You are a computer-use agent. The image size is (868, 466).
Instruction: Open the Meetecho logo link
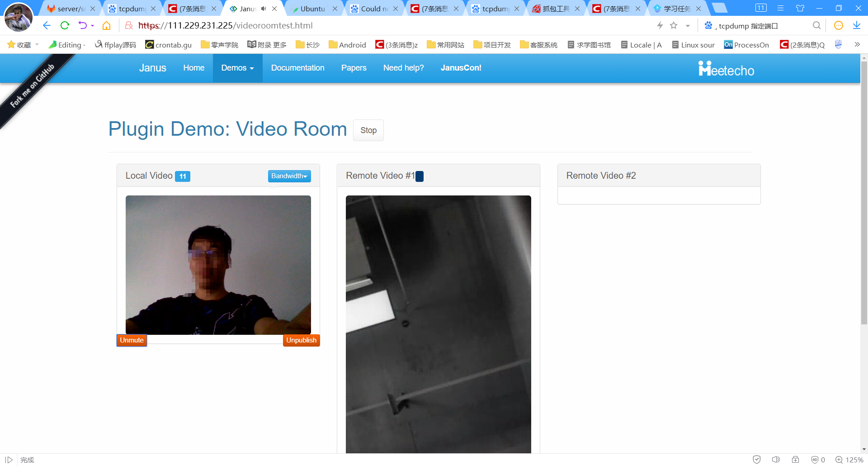click(x=726, y=69)
